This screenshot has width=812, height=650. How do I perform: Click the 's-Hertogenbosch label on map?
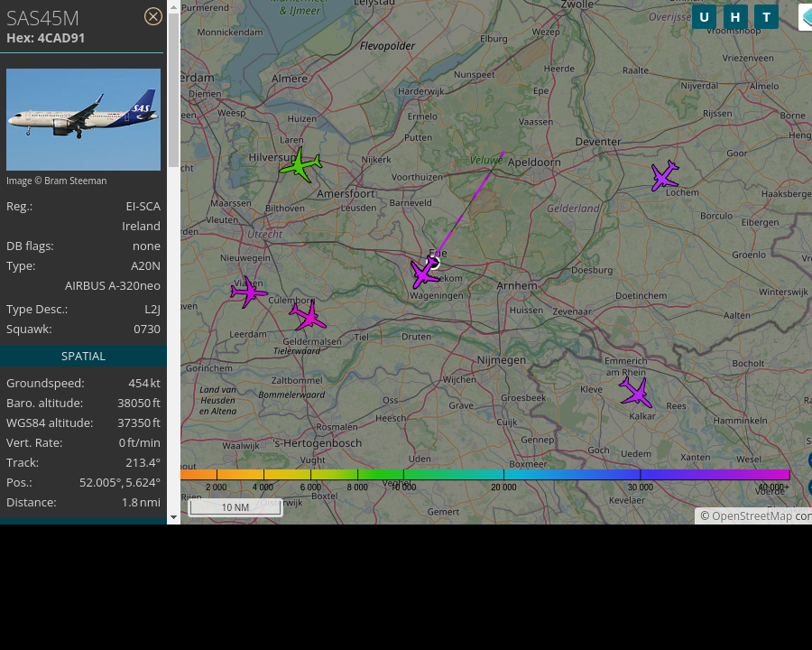click(x=317, y=443)
